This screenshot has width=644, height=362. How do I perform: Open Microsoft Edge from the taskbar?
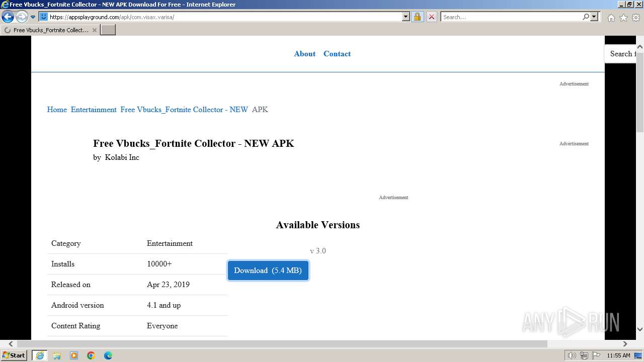click(108, 355)
